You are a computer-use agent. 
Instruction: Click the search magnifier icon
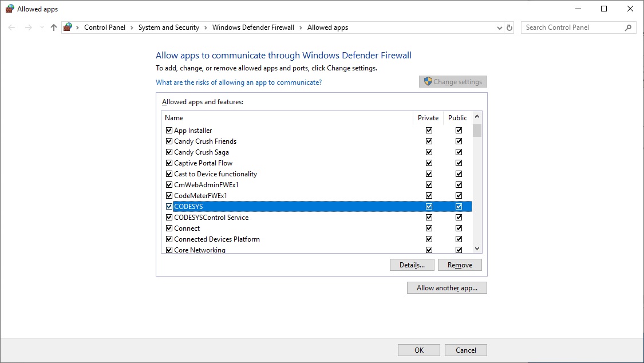[628, 27]
